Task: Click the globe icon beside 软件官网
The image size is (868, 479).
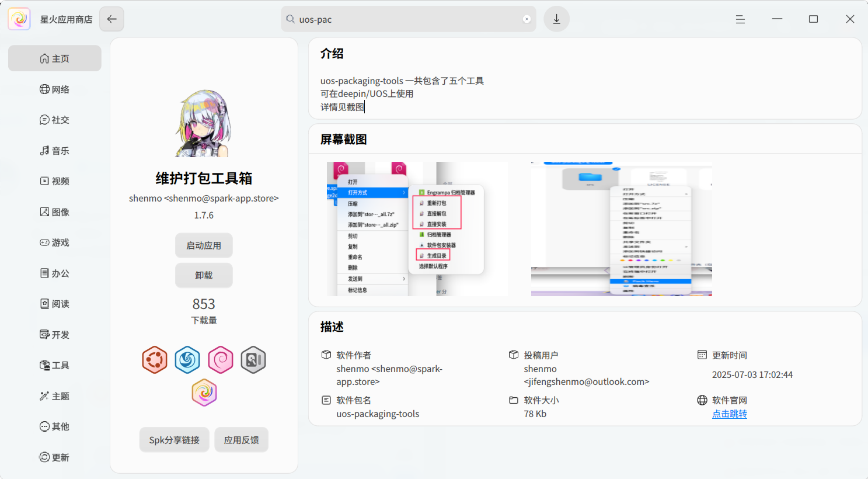Action: pos(702,400)
